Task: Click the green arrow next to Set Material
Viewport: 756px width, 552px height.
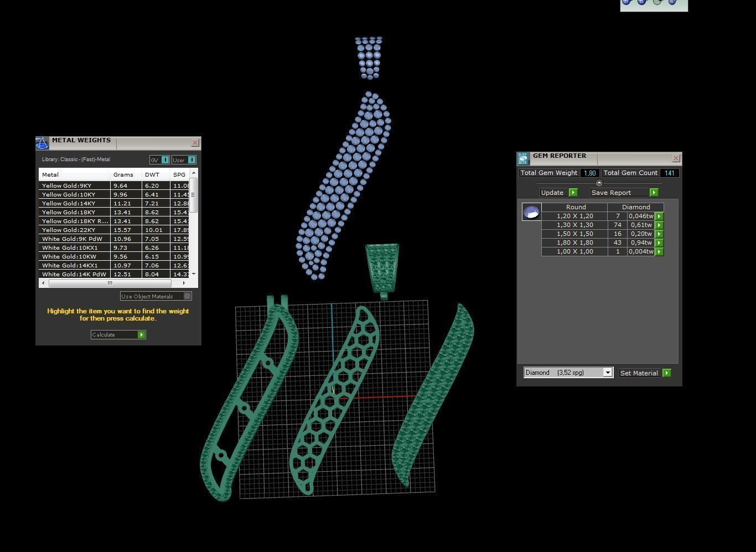Action: click(667, 373)
